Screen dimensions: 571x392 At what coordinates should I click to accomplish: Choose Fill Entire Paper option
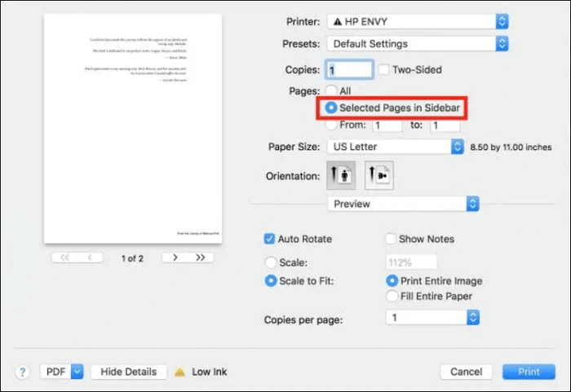393,296
